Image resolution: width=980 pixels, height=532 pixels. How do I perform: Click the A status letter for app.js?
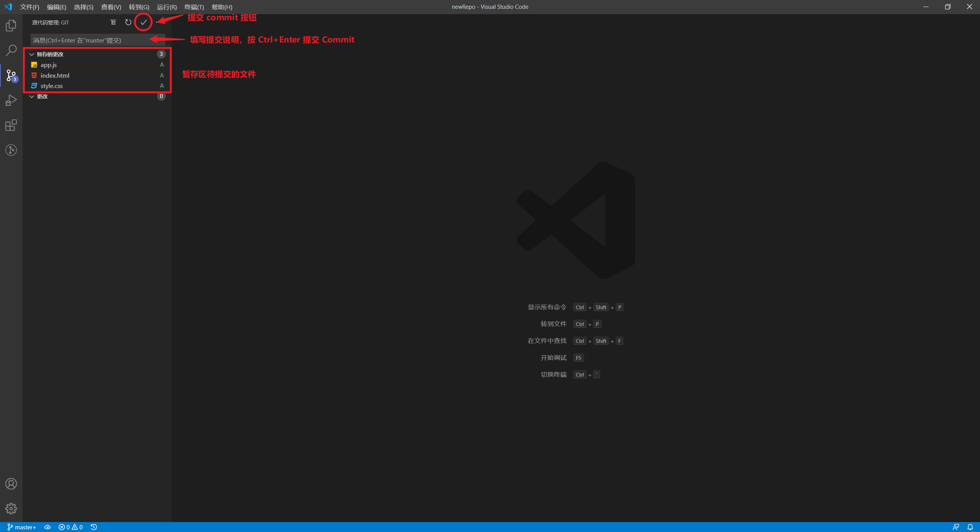tap(162, 65)
